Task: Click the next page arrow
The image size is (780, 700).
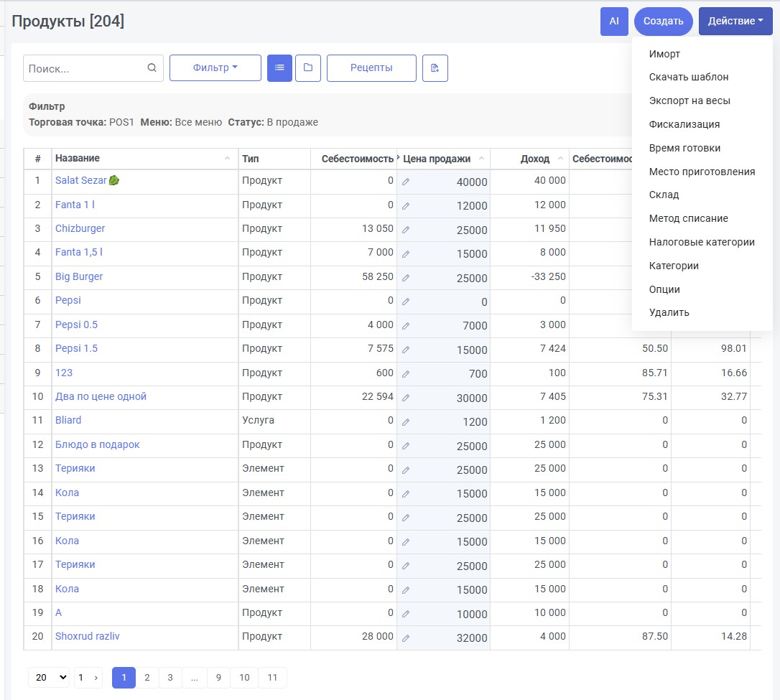Action: click(x=96, y=677)
